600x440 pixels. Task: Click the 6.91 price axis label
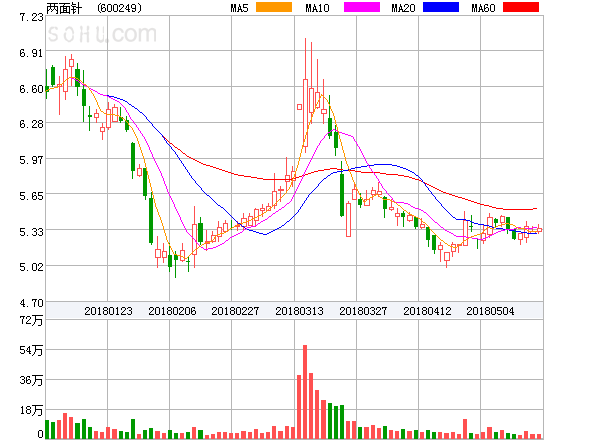pyautogui.click(x=31, y=53)
